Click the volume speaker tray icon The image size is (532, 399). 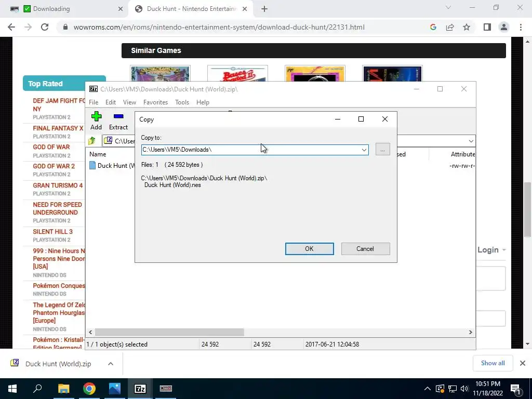pos(464,389)
